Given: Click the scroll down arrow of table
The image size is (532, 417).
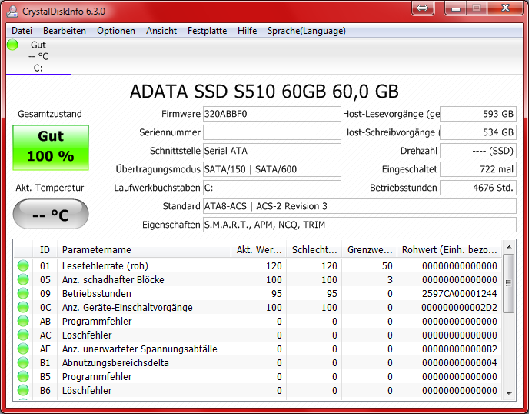Looking at the screenshot, I should coord(509,394).
